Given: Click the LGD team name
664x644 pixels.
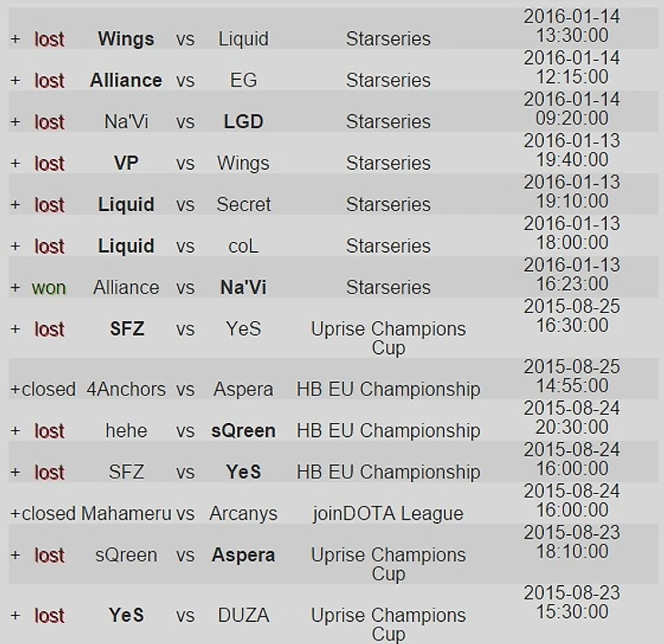Looking at the screenshot, I should pos(243,122).
